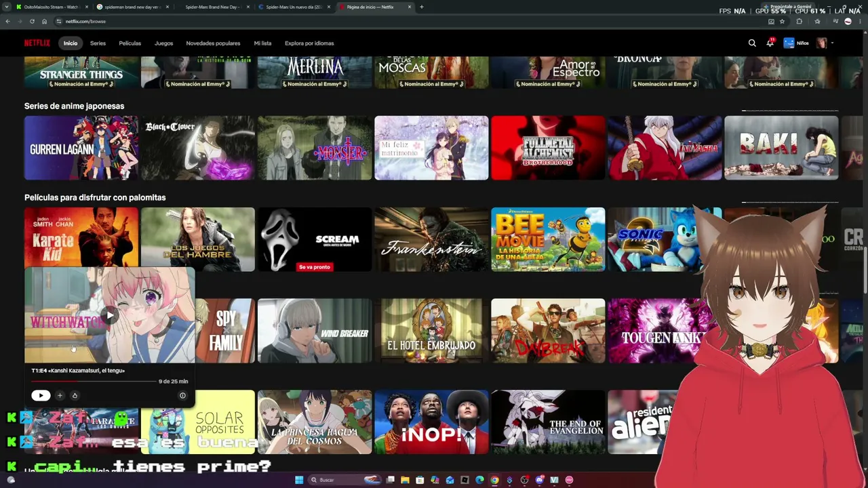Open El Hotel Embrujado thumbnail
The image size is (868, 488).
coord(431,331)
